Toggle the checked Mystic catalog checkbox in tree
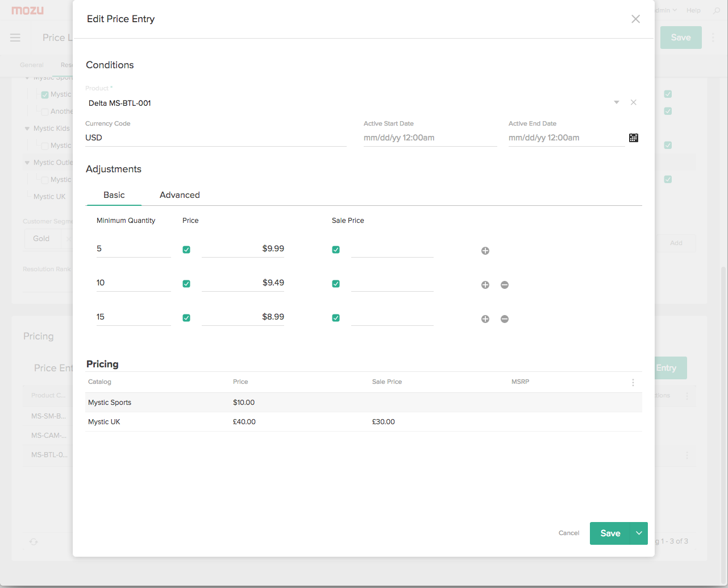 (45, 94)
